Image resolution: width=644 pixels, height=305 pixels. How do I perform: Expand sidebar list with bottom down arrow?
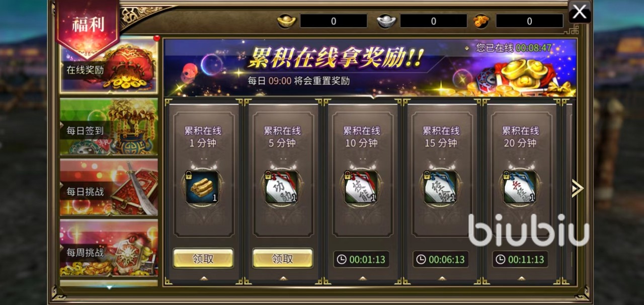click(109, 287)
